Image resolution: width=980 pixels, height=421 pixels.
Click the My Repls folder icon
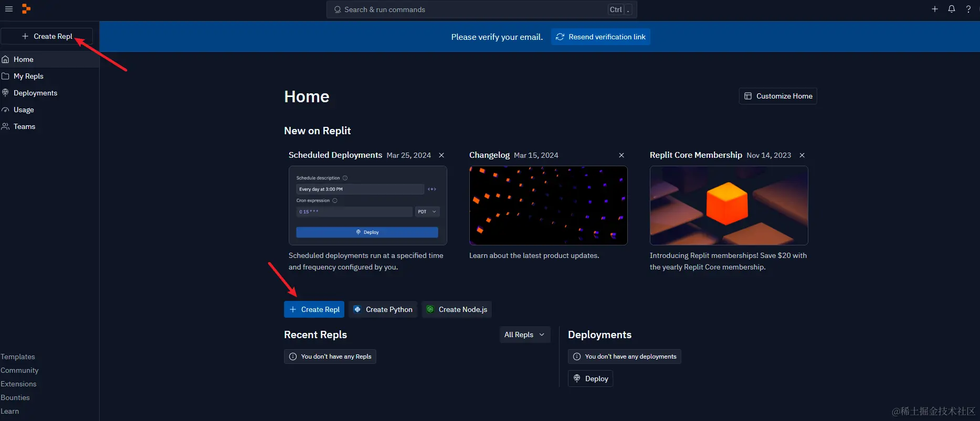[5, 76]
